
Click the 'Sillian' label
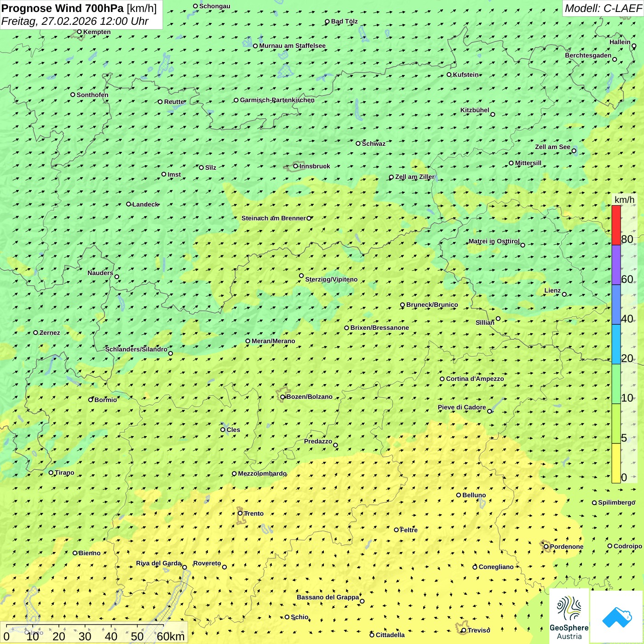click(x=485, y=322)
